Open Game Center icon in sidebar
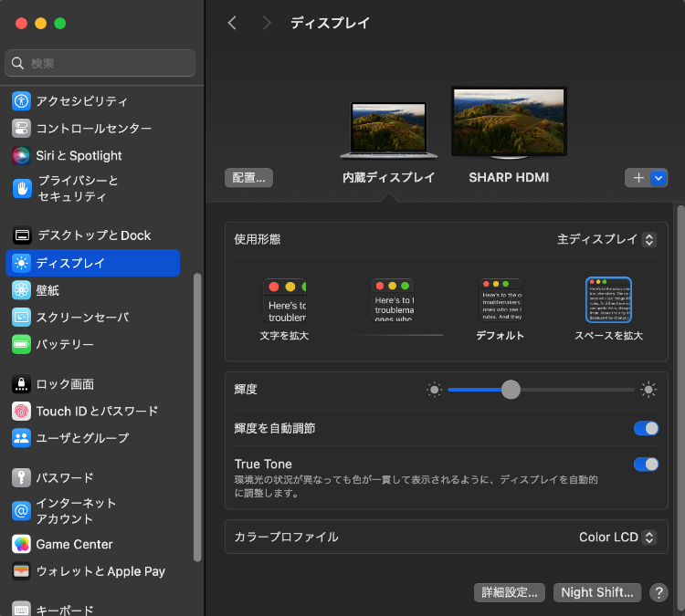The image size is (685, 616). tap(21, 545)
